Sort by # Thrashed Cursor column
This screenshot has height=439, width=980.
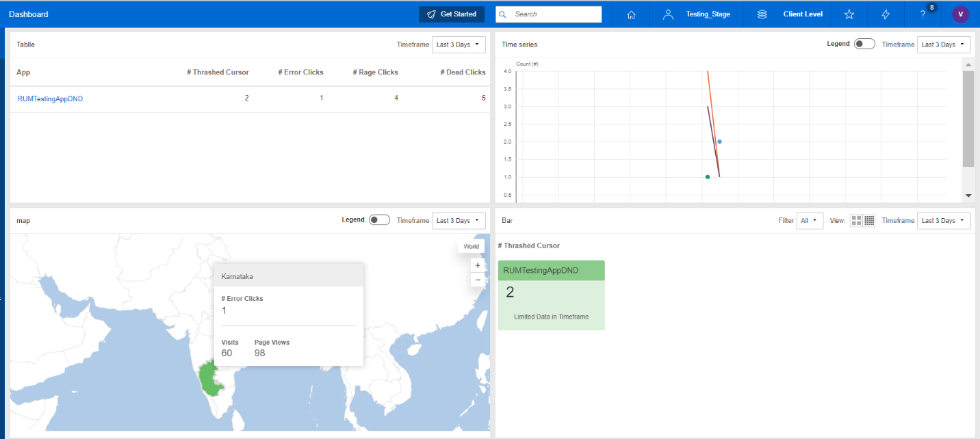[x=218, y=72]
